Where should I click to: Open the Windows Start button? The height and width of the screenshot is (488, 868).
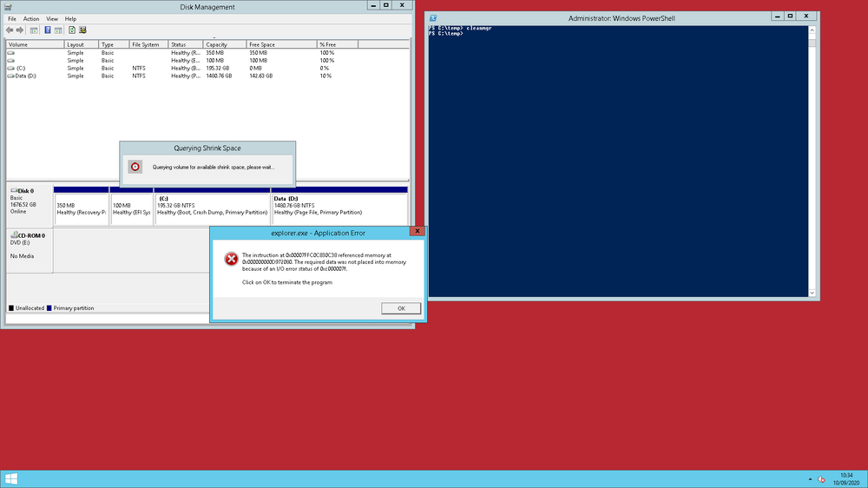tap(11, 479)
